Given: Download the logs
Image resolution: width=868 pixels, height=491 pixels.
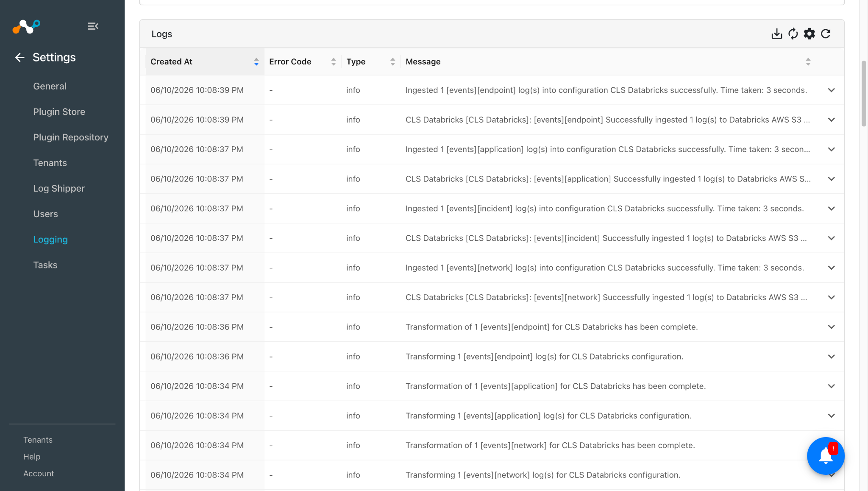Looking at the screenshot, I should point(776,34).
